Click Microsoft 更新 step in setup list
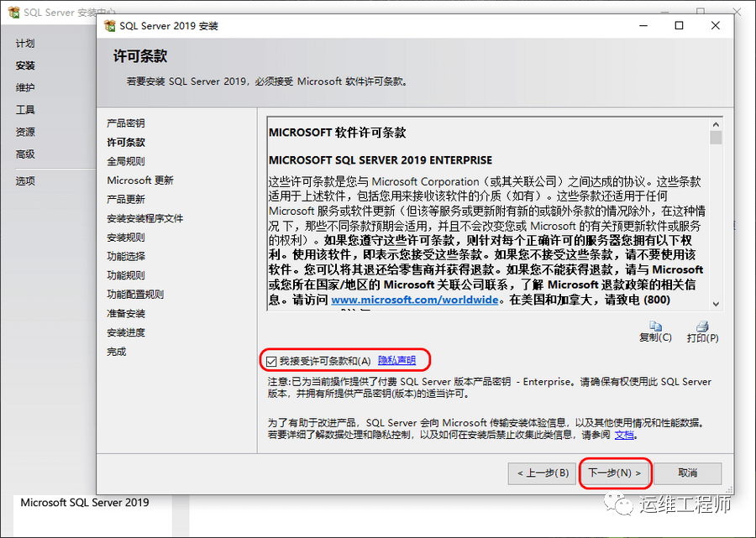 coord(140,180)
